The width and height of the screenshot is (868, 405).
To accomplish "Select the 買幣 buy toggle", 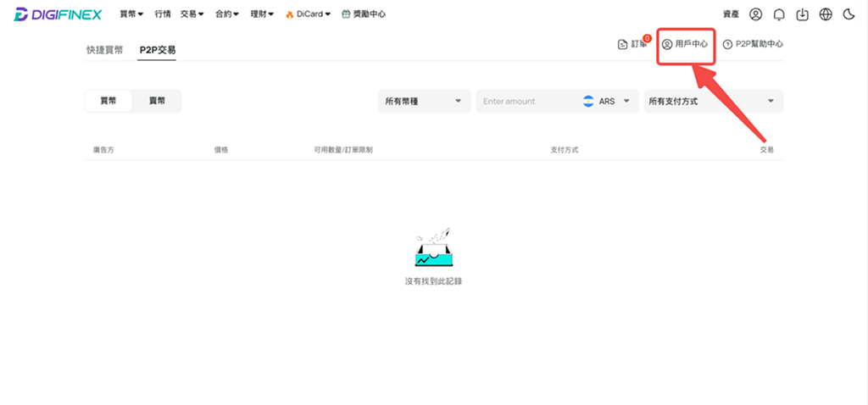I will tap(108, 101).
